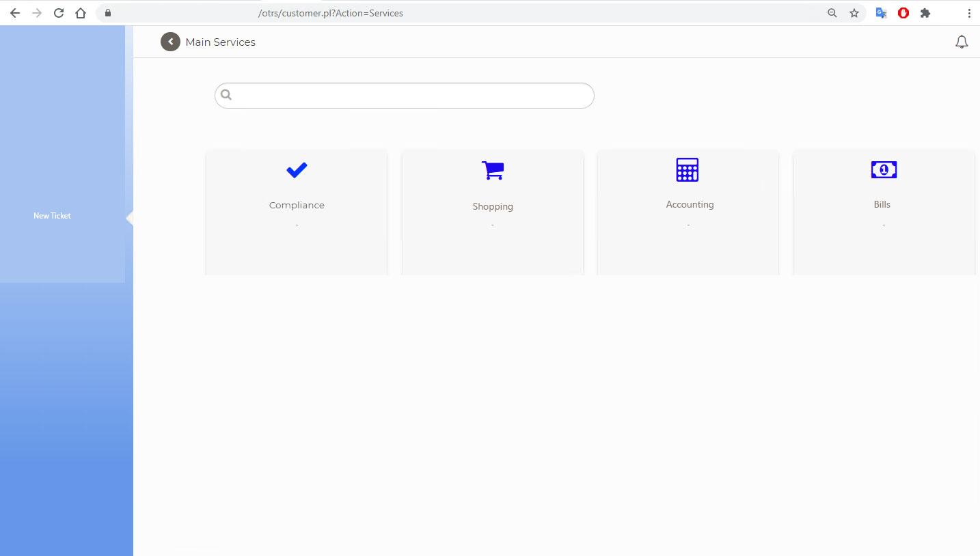Screen dimensions: 980x556
Task: Click the Shopping cart icon
Action: pyautogui.click(x=492, y=170)
